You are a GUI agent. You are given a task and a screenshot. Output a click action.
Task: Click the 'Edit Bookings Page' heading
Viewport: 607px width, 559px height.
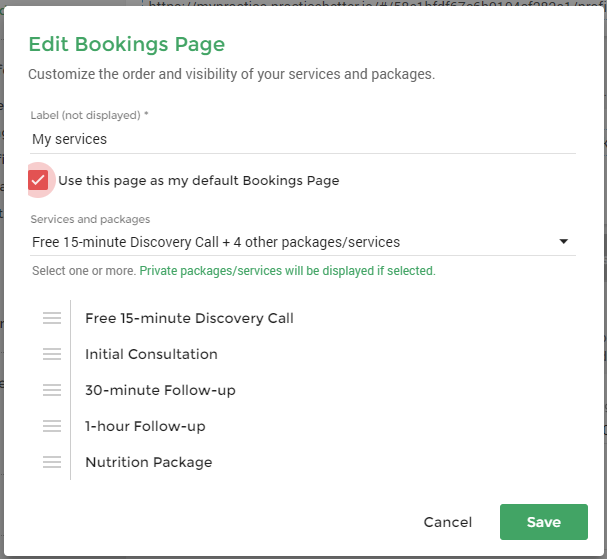pos(126,44)
